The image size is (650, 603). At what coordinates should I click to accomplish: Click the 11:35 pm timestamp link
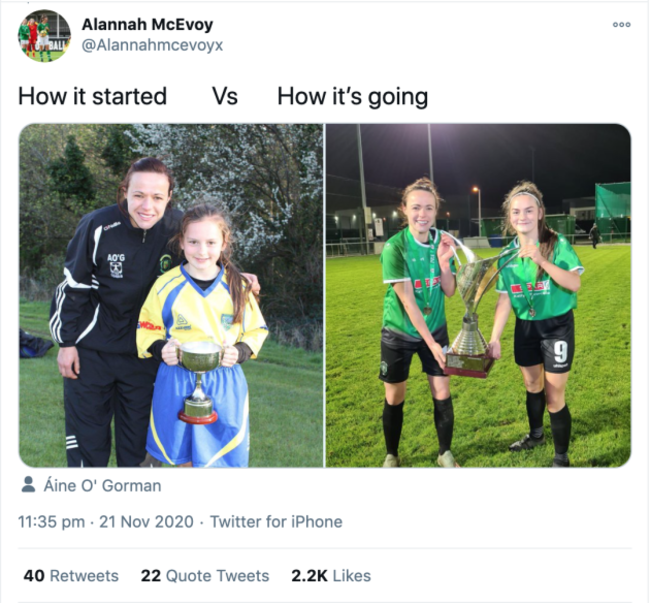coord(51,522)
